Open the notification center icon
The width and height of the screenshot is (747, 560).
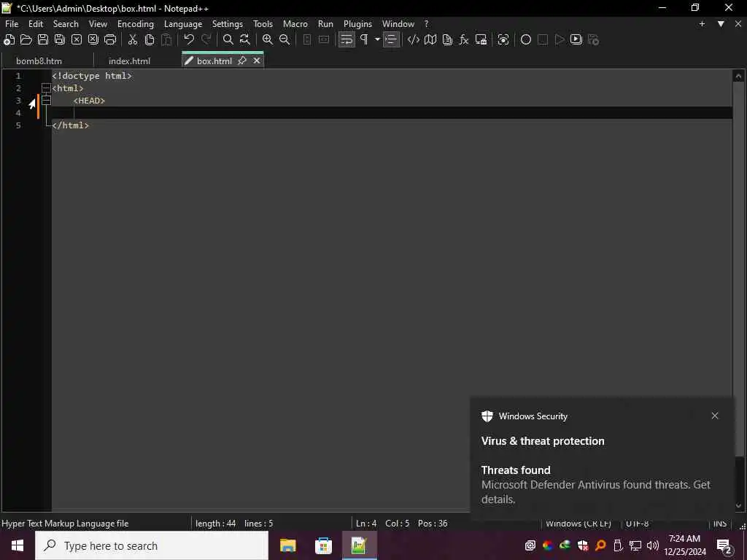pyautogui.click(x=724, y=546)
